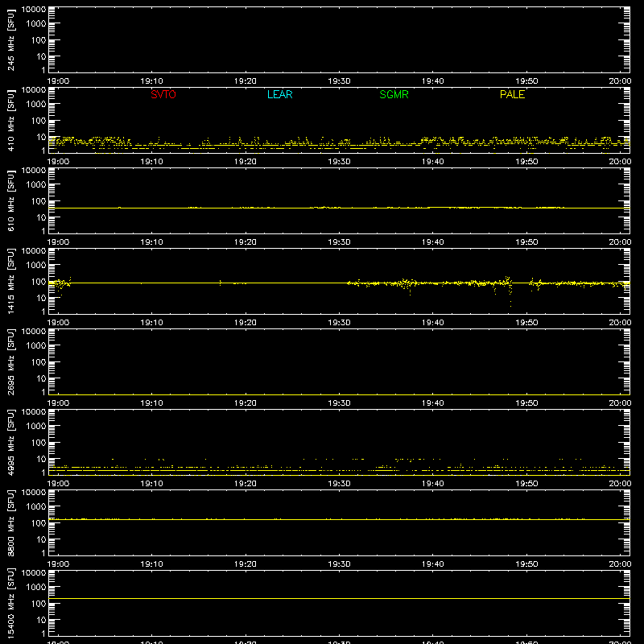Click 19:00 time label below 8800 MHz panel
Viewport: 644px width, 644px height.
click(58, 564)
